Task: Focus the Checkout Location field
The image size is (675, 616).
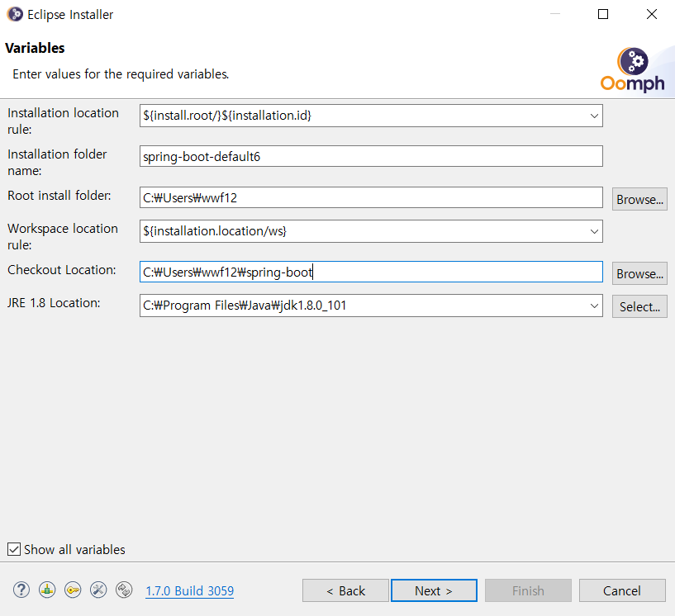Action: tap(371, 272)
